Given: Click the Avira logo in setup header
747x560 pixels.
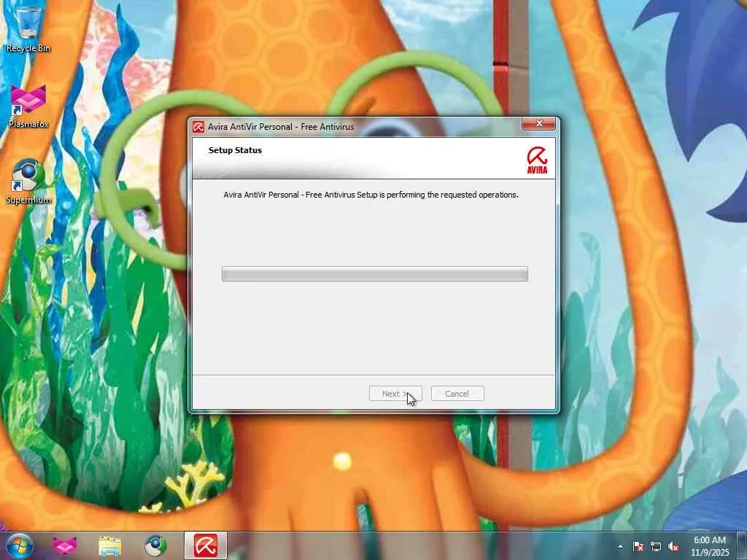Looking at the screenshot, I should point(537,160).
